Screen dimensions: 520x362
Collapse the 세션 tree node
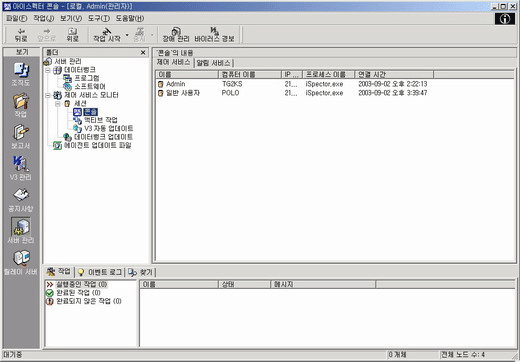(x=58, y=104)
